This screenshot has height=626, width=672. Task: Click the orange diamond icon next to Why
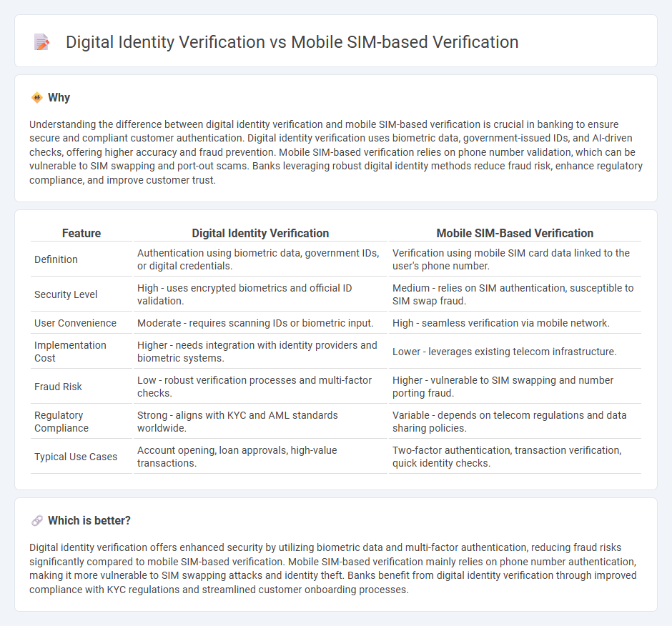[x=37, y=98]
